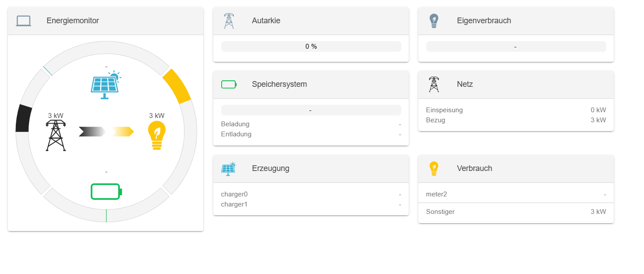This screenshot has height=274, width=644.
Task: Click the Eigenverbrauch progress bar
Action: pyautogui.click(x=516, y=46)
